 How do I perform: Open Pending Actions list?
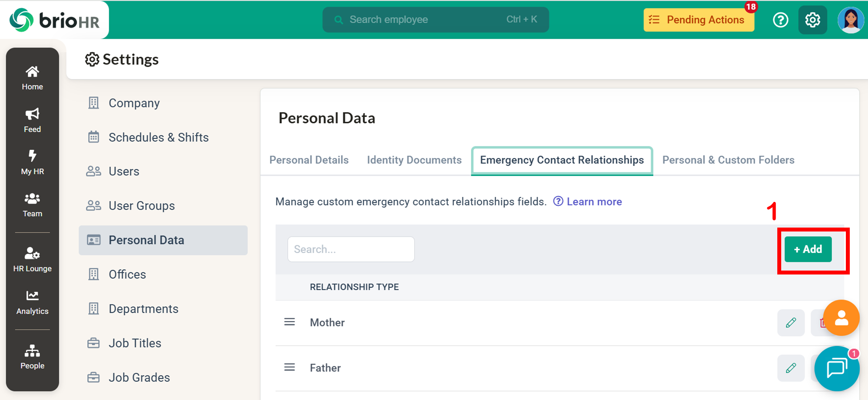point(699,20)
